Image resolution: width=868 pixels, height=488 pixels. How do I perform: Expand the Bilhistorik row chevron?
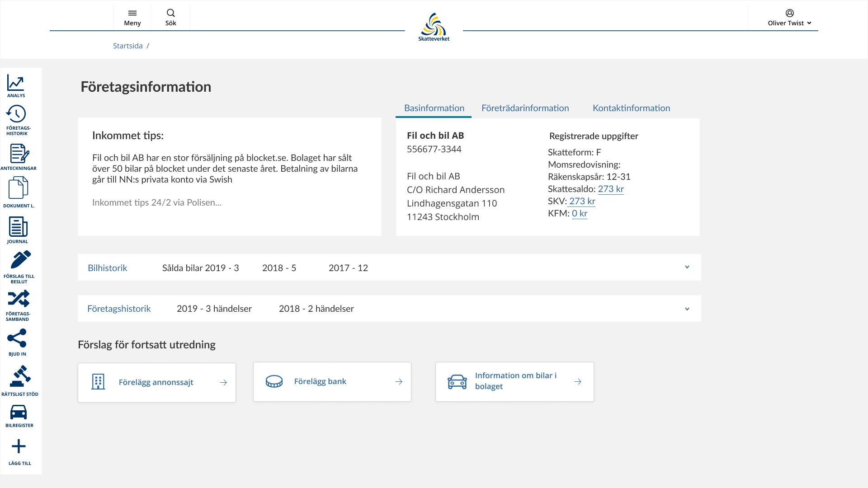687,267
